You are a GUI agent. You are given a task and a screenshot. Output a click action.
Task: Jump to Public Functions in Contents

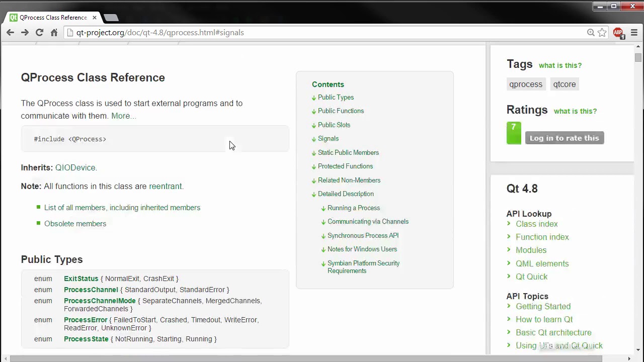point(341,111)
